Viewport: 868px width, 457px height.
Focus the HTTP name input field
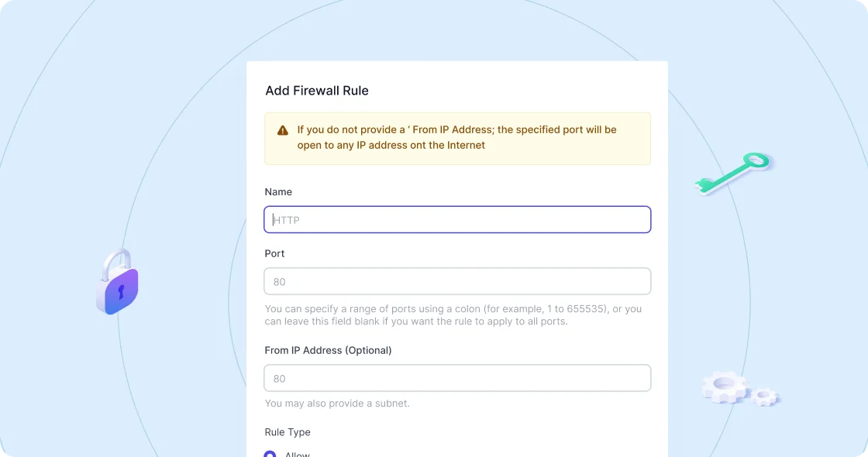click(457, 219)
